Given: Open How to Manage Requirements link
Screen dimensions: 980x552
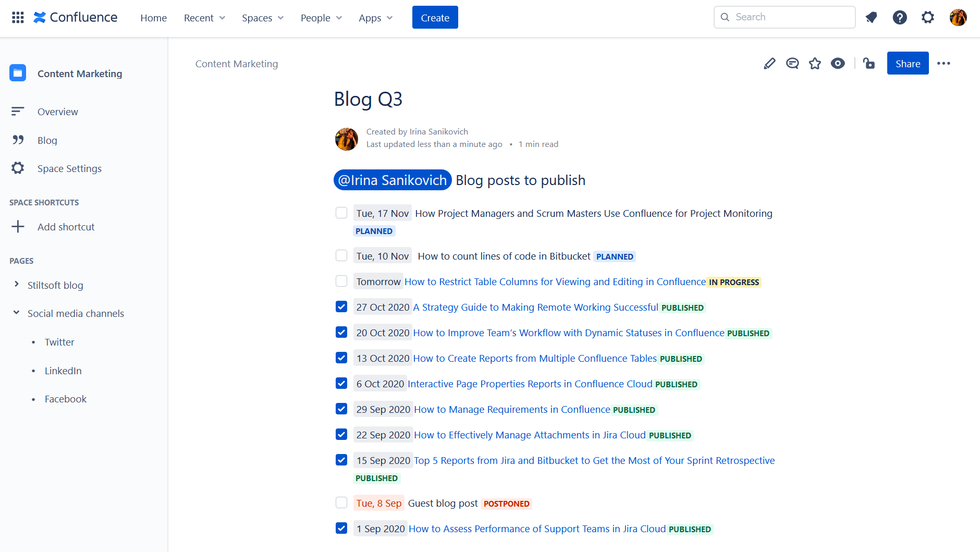Looking at the screenshot, I should pyautogui.click(x=512, y=409).
